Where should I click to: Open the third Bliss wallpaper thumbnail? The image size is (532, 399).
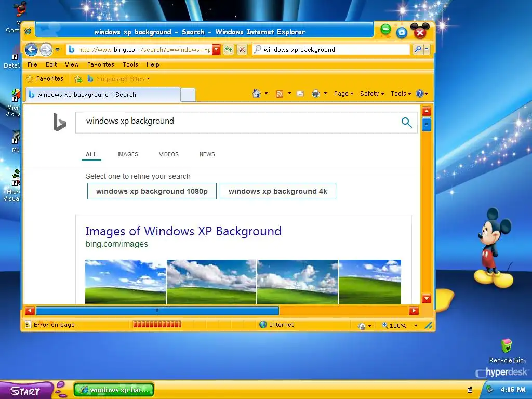click(297, 282)
